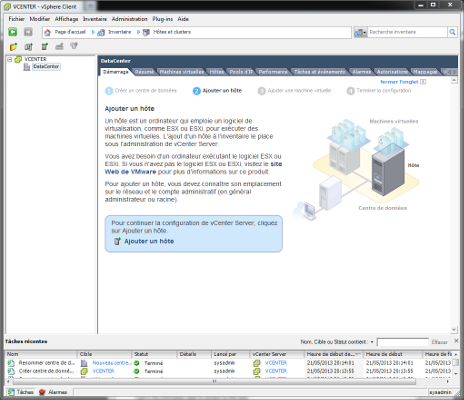
Task: Switch to the Alarmes tab
Action: click(x=362, y=72)
